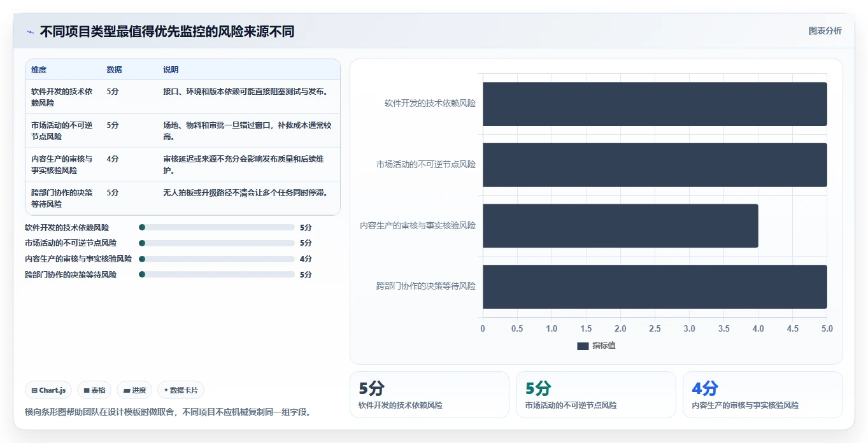The height and width of the screenshot is (443, 868).
Task: Click the 4分 value in the table
Action: coord(113,159)
